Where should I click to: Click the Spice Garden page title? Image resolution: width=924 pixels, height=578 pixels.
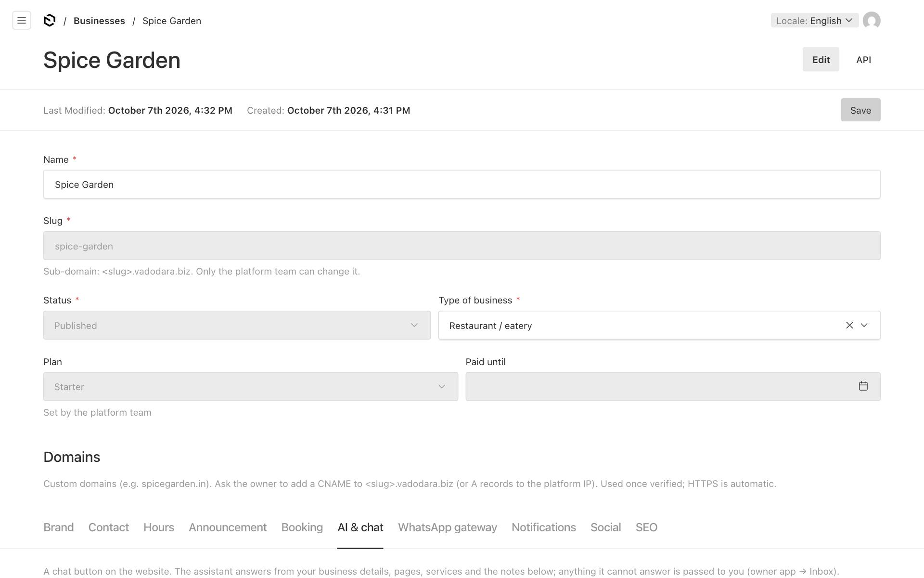112,60
